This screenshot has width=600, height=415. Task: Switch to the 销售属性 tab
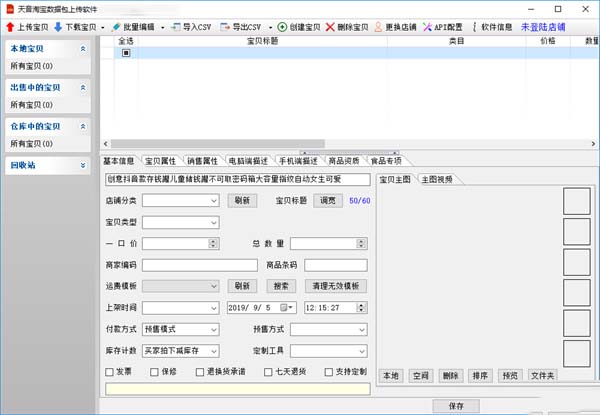(203, 160)
